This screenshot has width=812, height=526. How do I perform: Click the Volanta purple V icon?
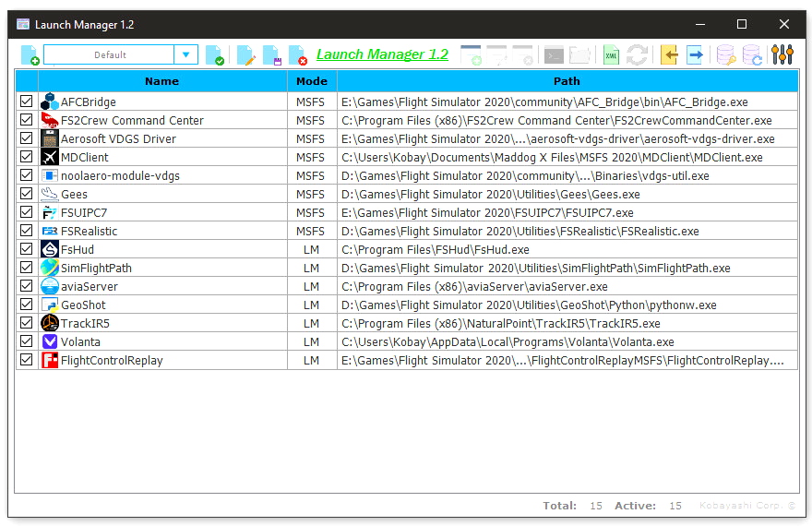coord(50,341)
